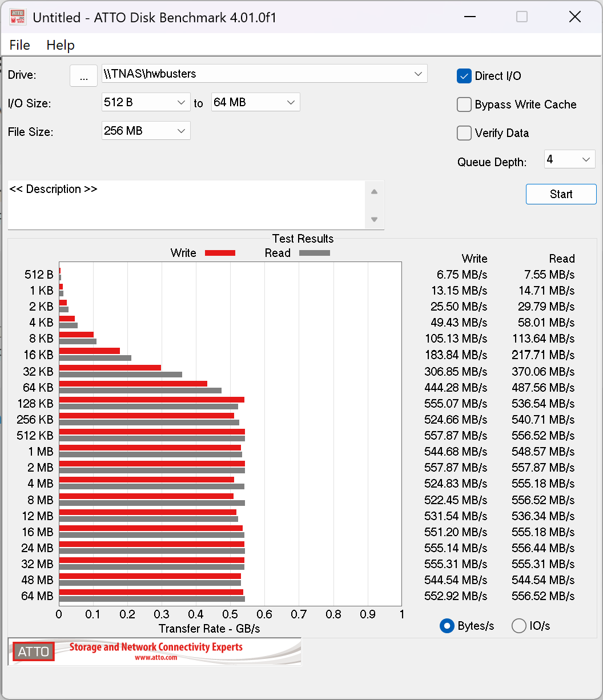
Task: Expand the File Size 256 MB dropdown
Action: (181, 131)
